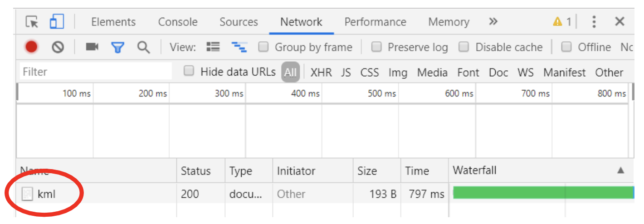The width and height of the screenshot is (644, 224).
Task: Check the Disable cache option
Action: point(463,47)
